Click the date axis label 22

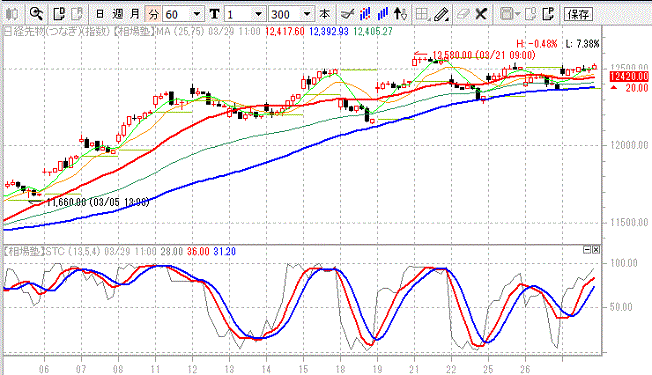(x=451, y=369)
